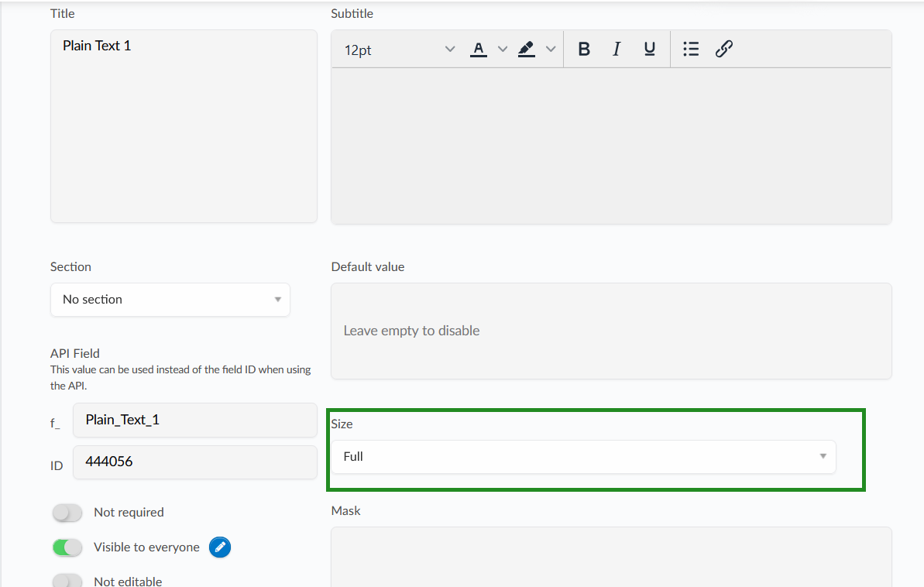The image size is (924, 587).
Task: Click the ID field showing 444056
Action: (x=195, y=462)
